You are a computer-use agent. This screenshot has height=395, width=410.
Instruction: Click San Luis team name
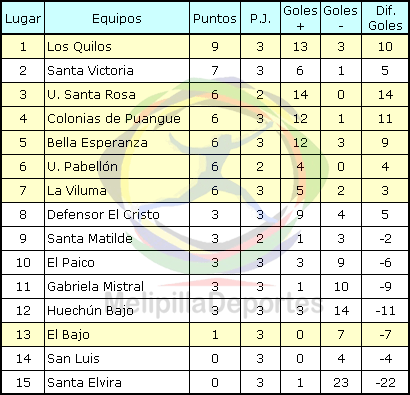(73, 359)
